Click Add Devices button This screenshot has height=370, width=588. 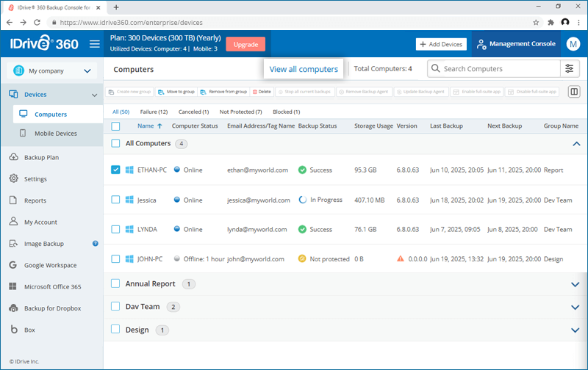point(441,44)
